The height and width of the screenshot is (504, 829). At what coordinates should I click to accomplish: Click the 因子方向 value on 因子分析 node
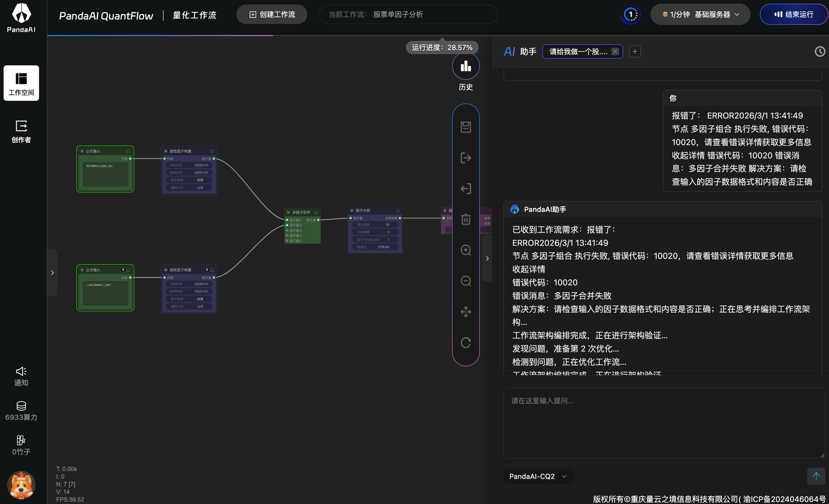tap(375, 240)
